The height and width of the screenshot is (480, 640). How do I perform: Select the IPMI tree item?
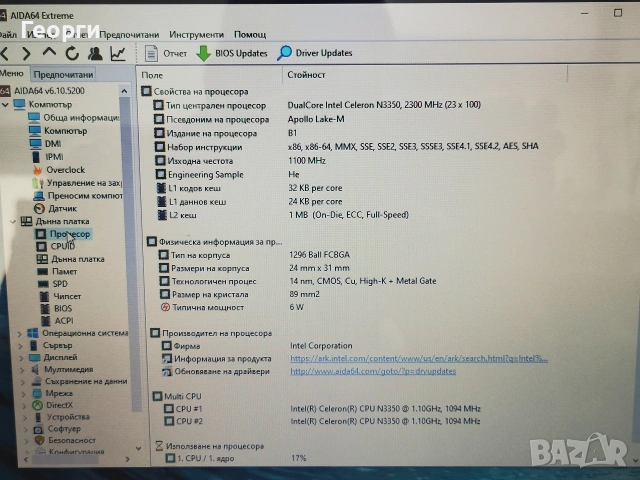[54, 157]
